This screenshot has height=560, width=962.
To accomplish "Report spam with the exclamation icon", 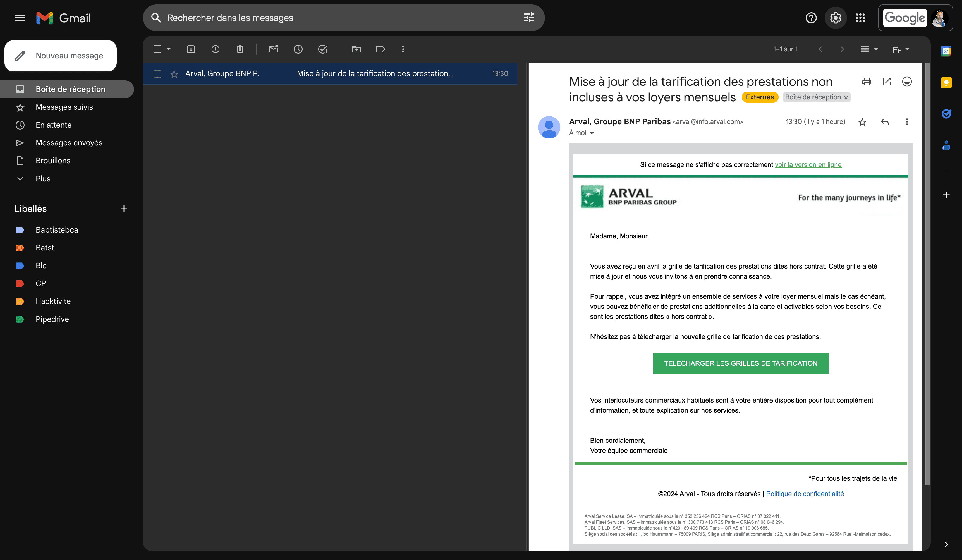I will pyautogui.click(x=215, y=49).
